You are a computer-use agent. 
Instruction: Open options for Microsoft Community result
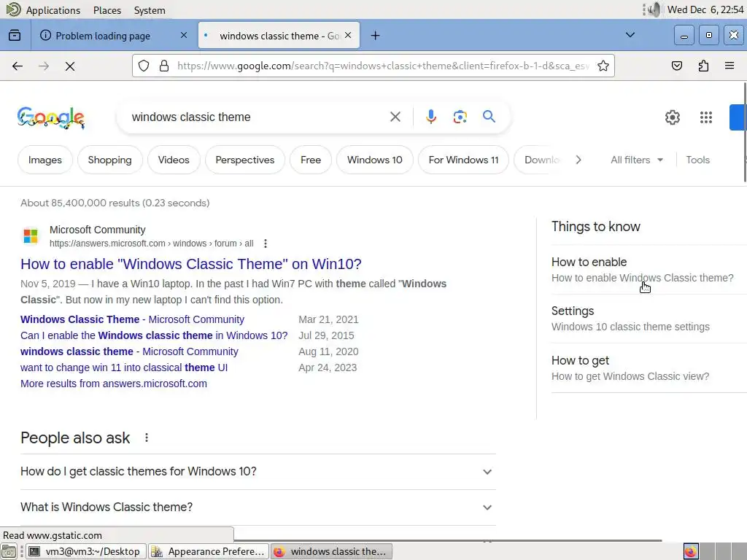click(x=266, y=244)
